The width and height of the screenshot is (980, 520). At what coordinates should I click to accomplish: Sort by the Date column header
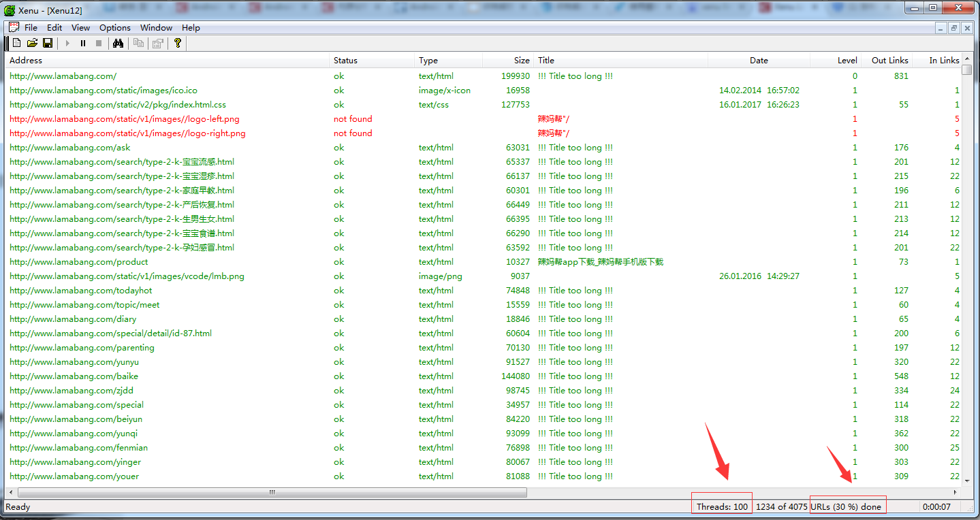pos(759,60)
